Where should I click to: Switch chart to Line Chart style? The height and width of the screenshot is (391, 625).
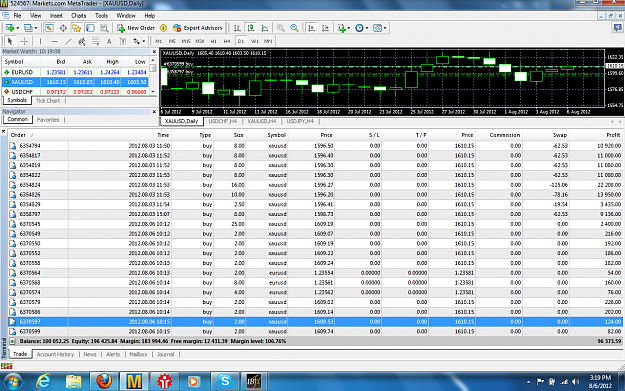pos(265,28)
